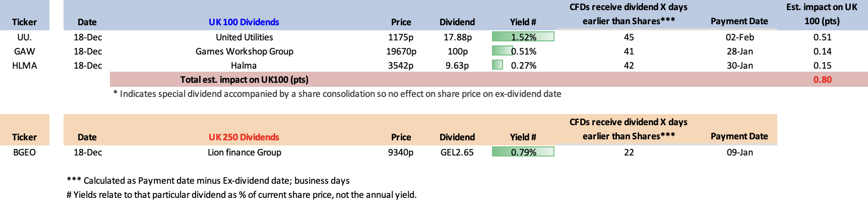Select the "Est. impact on UK 100 (pts)" header
Viewport: 868px width, 210px height.
pos(822,14)
